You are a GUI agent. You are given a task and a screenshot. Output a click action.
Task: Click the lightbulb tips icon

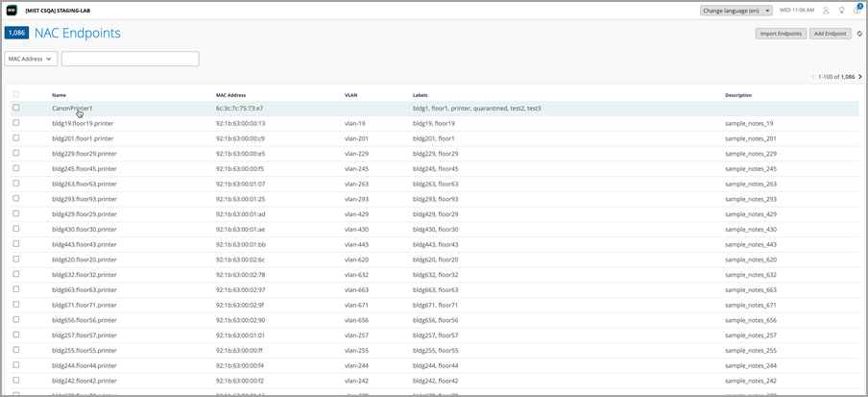(842, 11)
